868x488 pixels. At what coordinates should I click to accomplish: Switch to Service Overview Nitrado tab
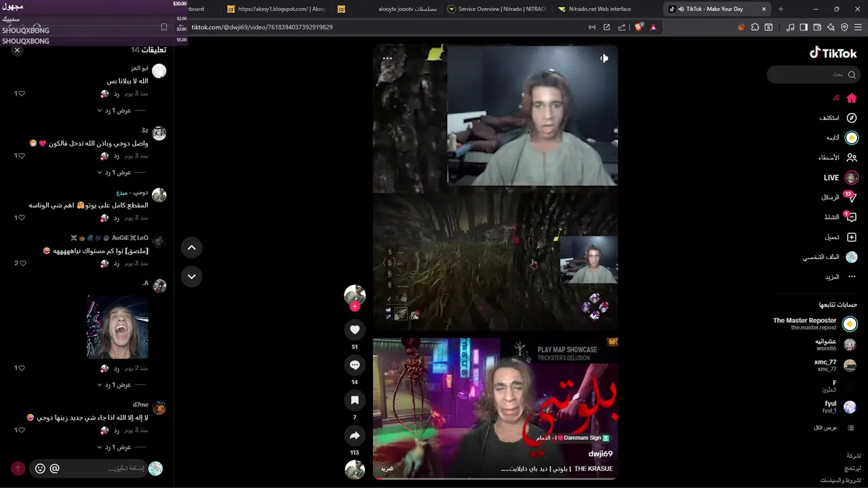pyautogui.click(x=498, y=9)
